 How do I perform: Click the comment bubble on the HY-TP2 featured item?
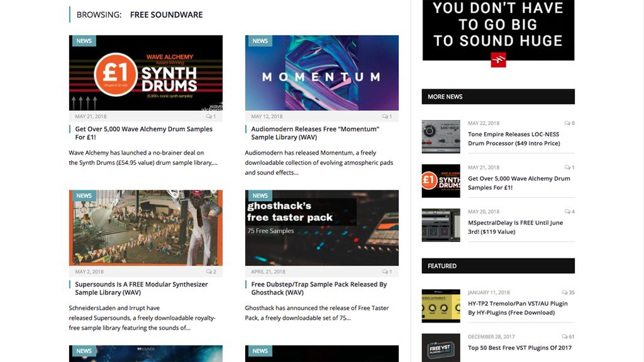(565, 292)
